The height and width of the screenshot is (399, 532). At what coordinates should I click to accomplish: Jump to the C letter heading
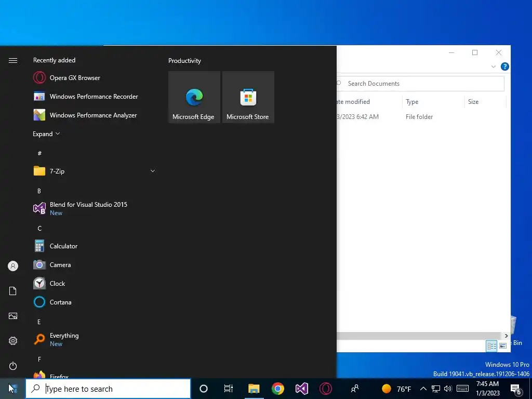pyautogui.click(x=39, y=229)
